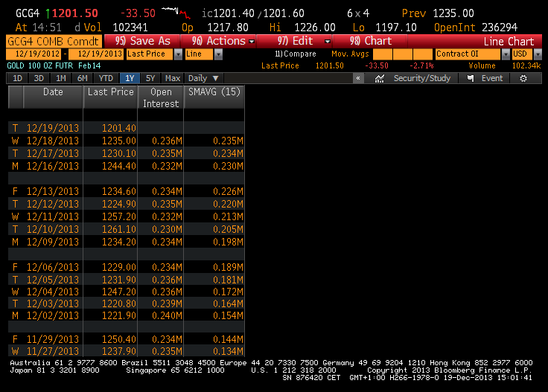
Task: Click the Open Interest column header
Action: tap(161, 97)
